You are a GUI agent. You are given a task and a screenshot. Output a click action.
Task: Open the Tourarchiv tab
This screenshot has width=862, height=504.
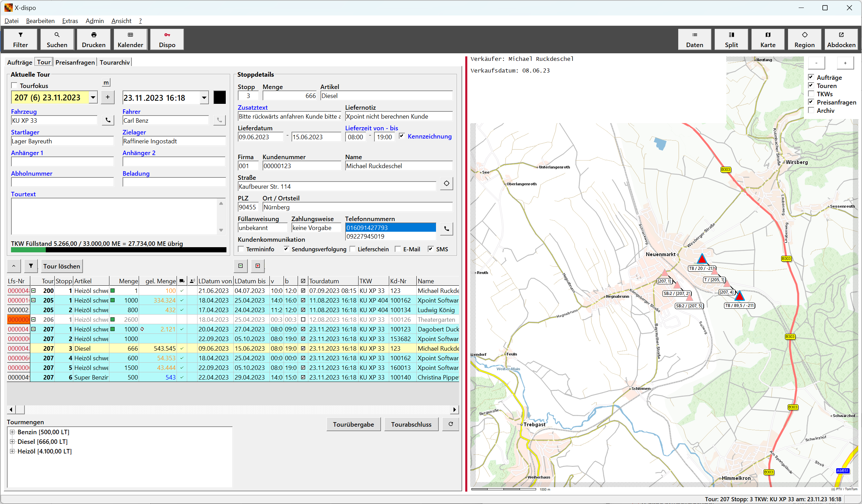(x=115, y=62)
